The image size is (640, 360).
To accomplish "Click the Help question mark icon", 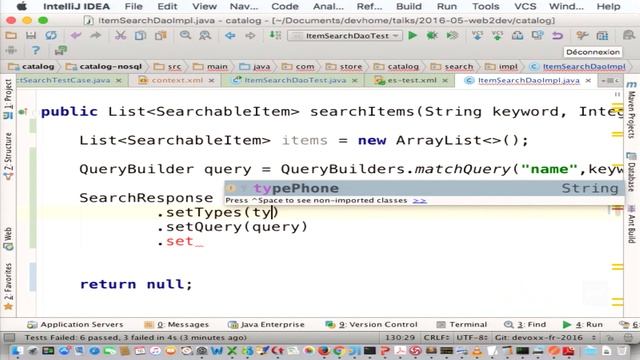I will coord(36,51).
